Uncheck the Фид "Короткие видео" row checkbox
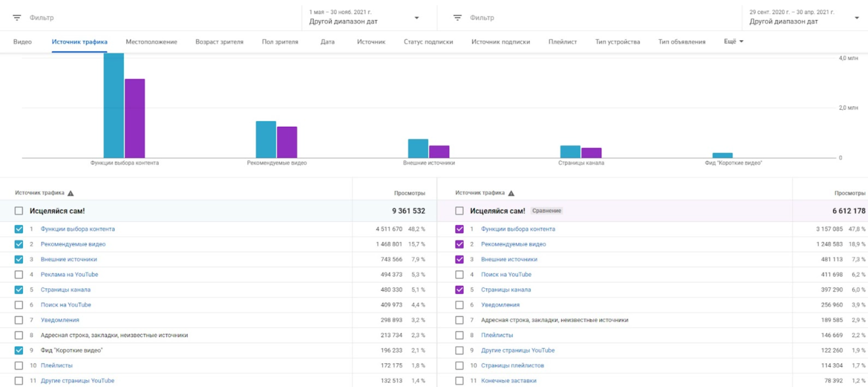The height and width of the screenshot is (387, 868). pyautogui.click(x=19, y=350)
